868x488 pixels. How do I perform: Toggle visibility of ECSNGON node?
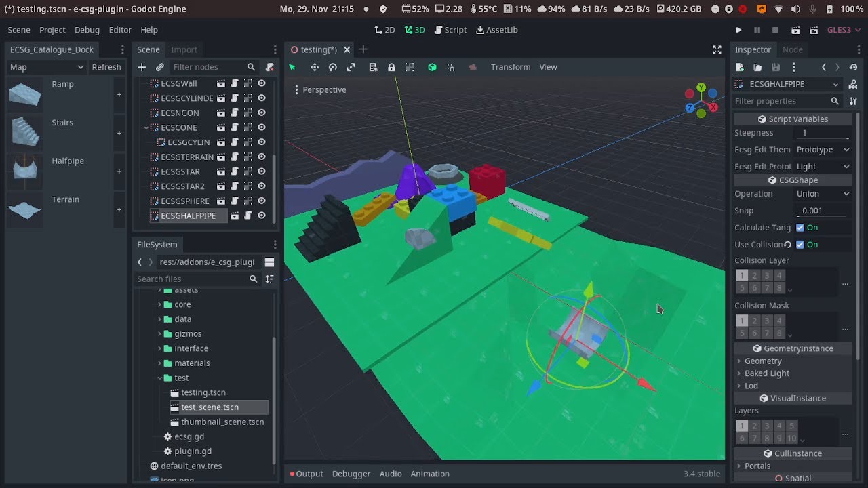[261, 113]
